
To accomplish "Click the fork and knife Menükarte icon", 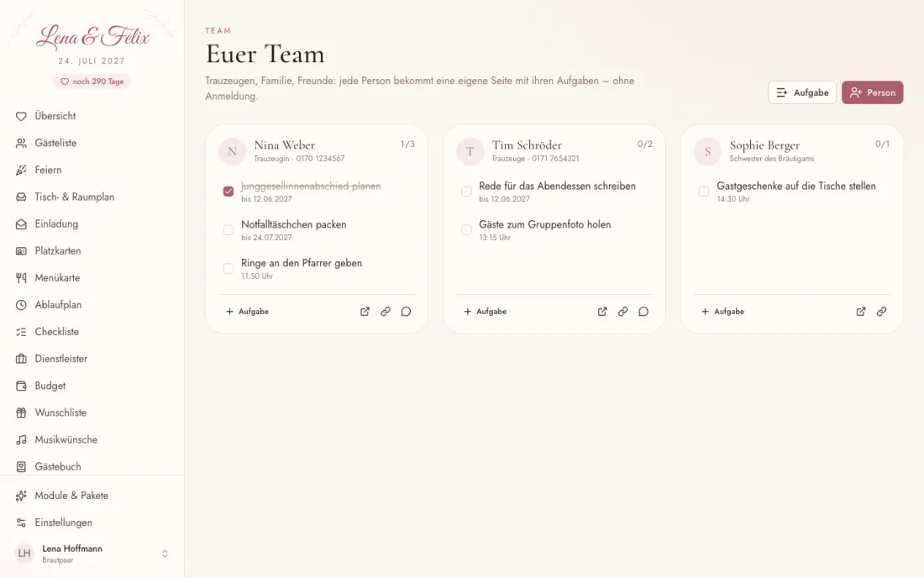I will pos(21,278).
